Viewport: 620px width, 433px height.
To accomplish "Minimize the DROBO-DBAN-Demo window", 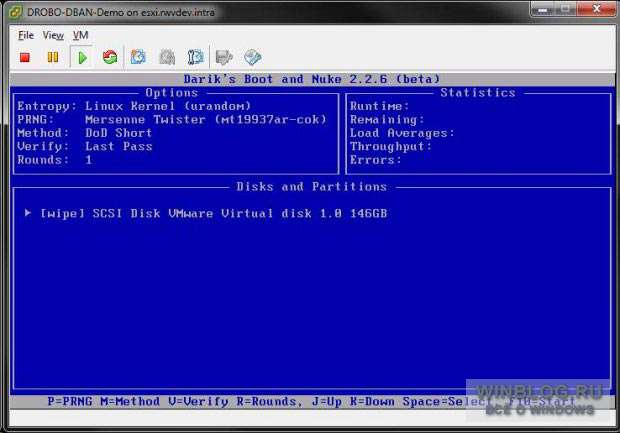I will pos(544,9).
